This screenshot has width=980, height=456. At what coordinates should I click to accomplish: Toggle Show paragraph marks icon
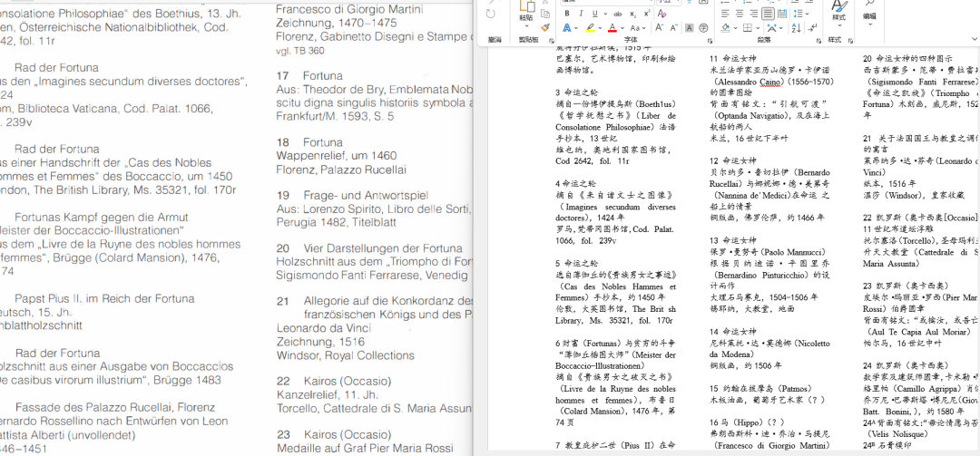pos(812,28)
